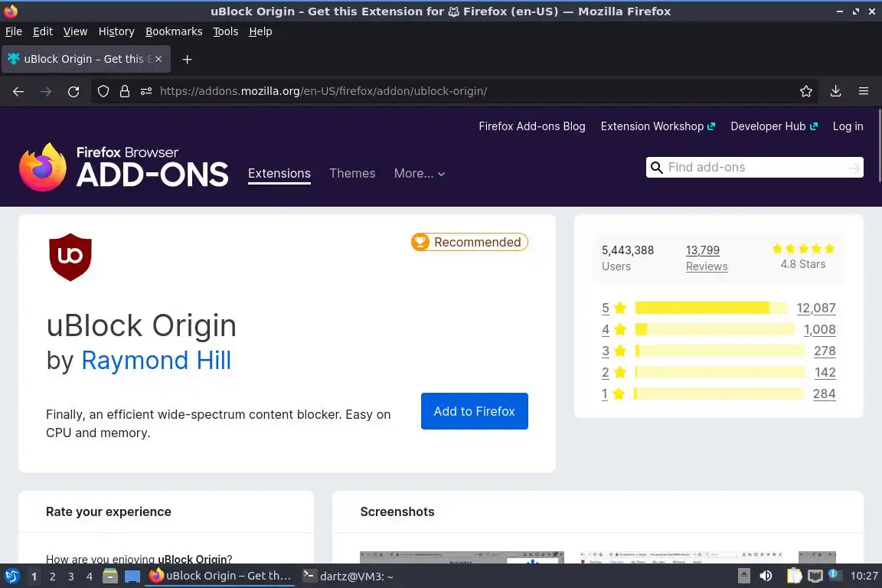The height and width of the screenshot is (588, 882).
Task: Open site permissions icon in address bar
Action: click(x=146, y=91)
